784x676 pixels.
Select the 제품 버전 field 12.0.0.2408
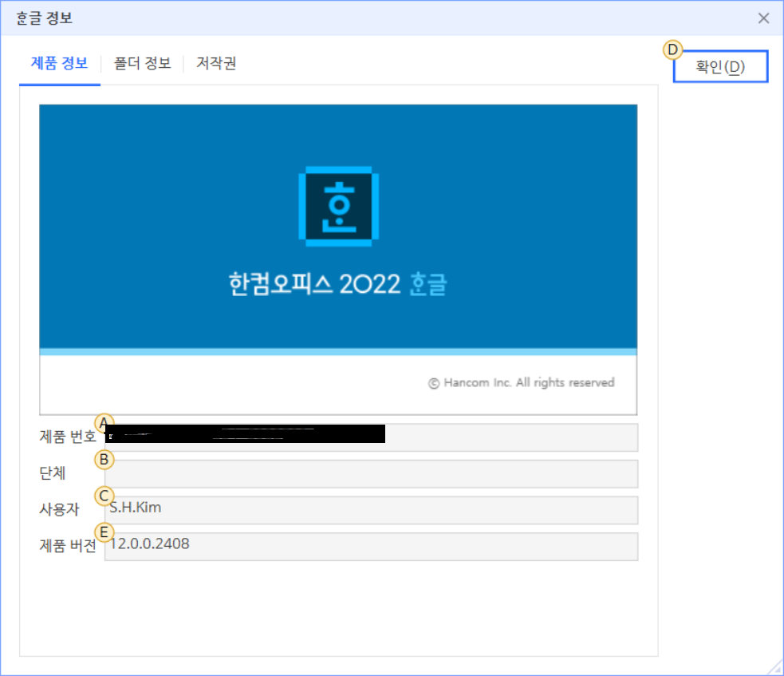pos(371,547)
